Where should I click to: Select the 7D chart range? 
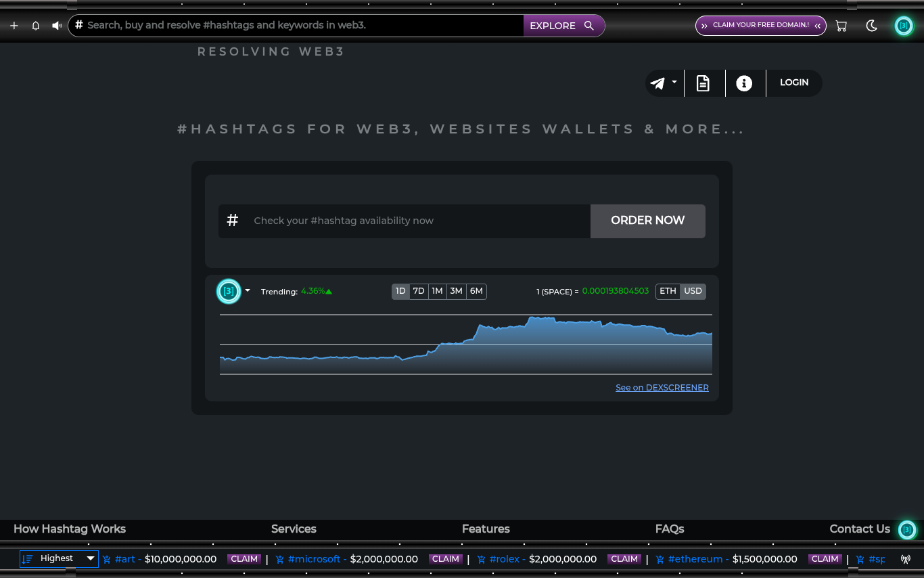point(419,291)
